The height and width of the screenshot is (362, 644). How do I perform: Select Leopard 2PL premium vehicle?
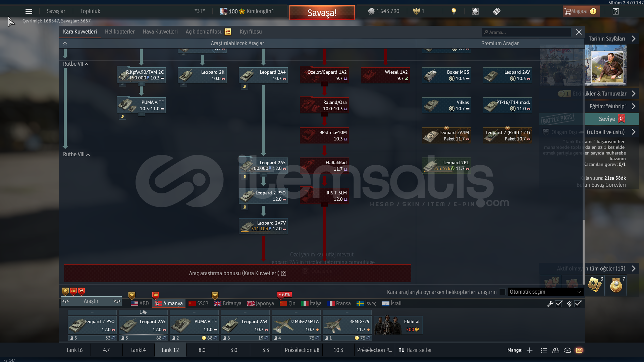(446, 165)
